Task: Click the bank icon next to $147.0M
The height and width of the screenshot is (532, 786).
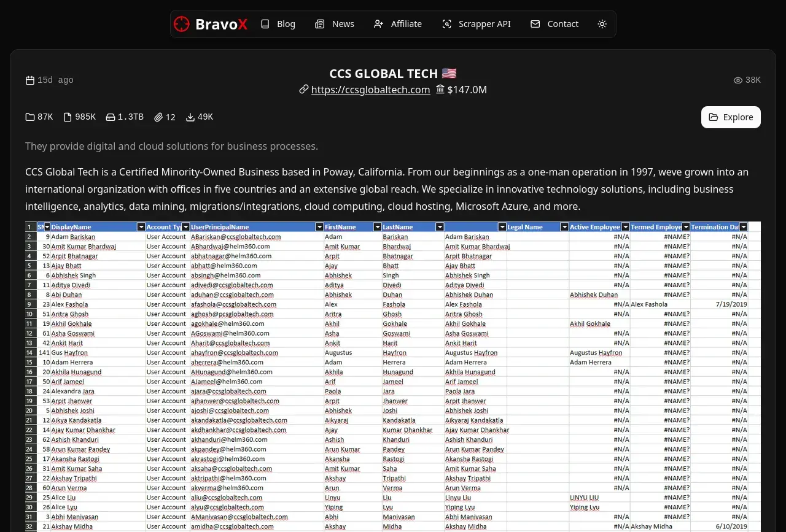Action: (x=440, y=90)
